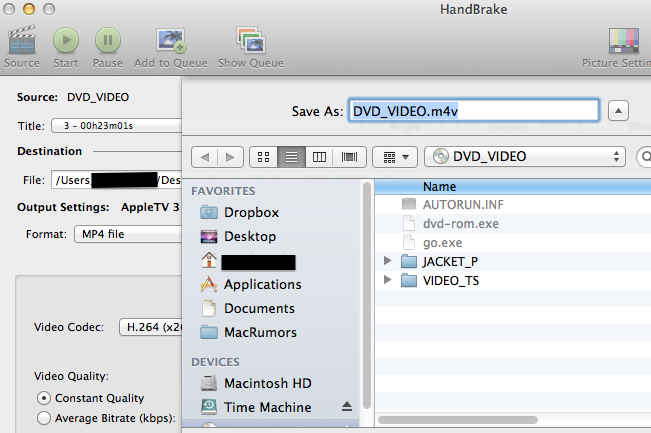Open the item arrangement dropdown
The image size is (651, 433).
(x=395, y=157)
